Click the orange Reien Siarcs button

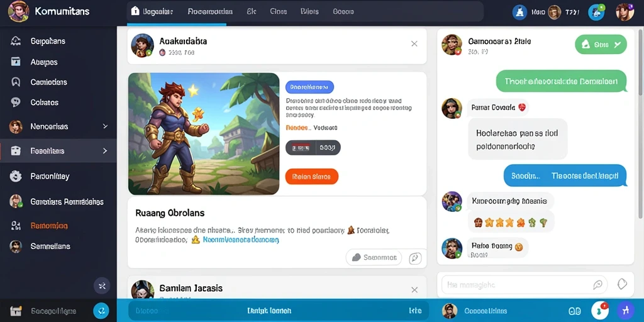[x=311, y=177]
